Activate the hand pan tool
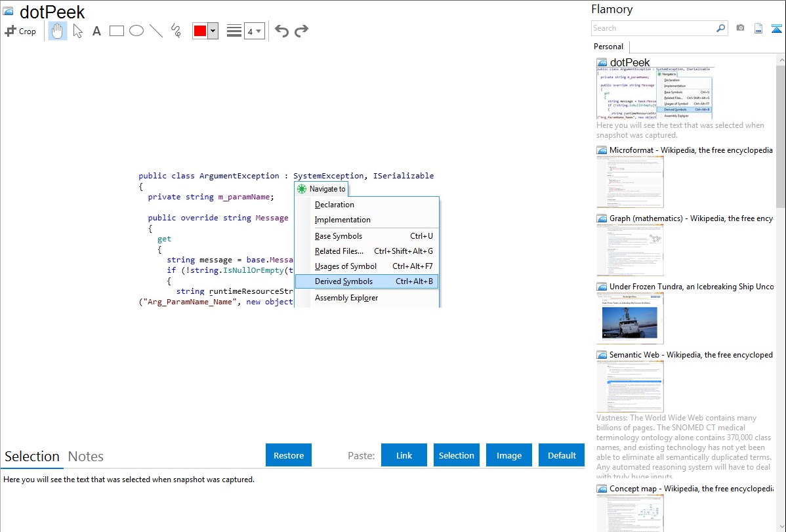786x532 pixels. 58,31
